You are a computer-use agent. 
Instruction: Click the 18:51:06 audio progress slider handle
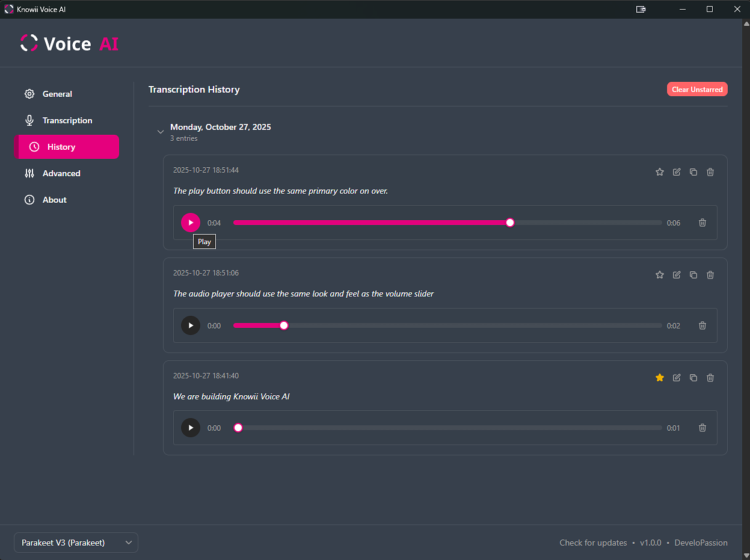[x=284, y=325]
